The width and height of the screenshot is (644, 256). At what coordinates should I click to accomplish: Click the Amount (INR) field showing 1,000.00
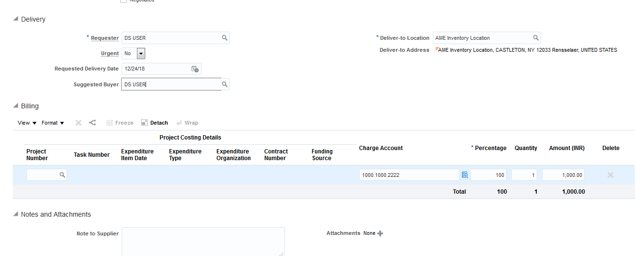tap(563, 175)
